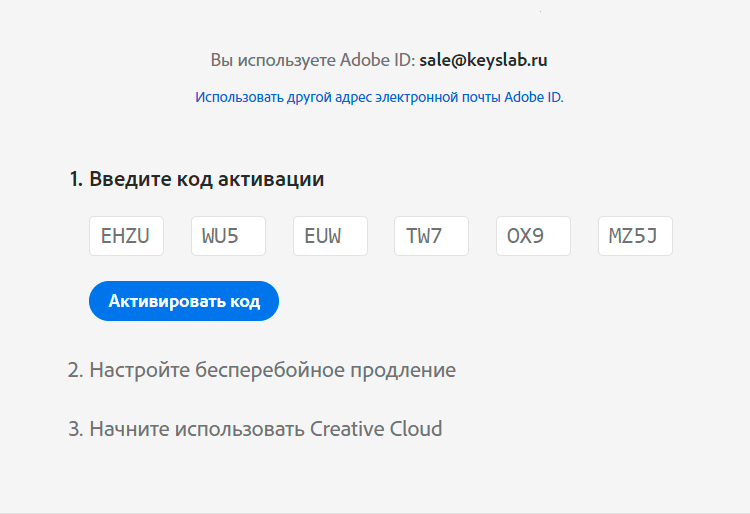The height and width of the screenshot is (514, 750).
Task: Open the link to use another Adobe ID email
Action: (379, 97)
